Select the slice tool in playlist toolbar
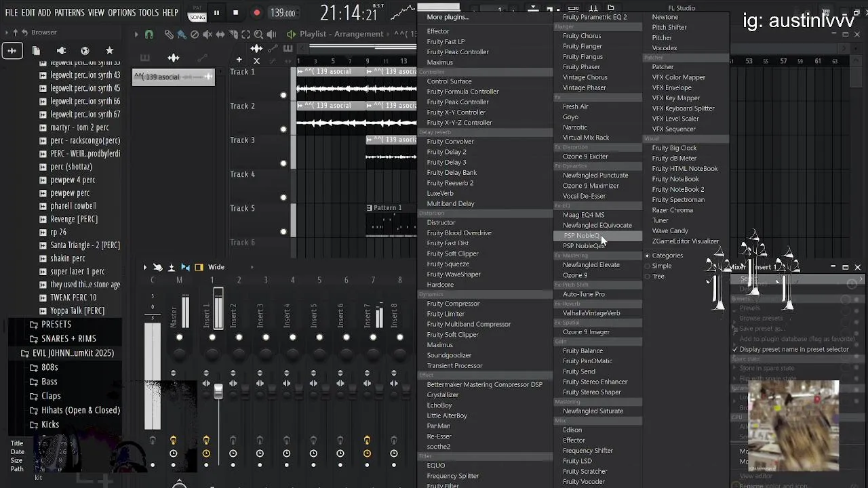 [x=233, y=35]
